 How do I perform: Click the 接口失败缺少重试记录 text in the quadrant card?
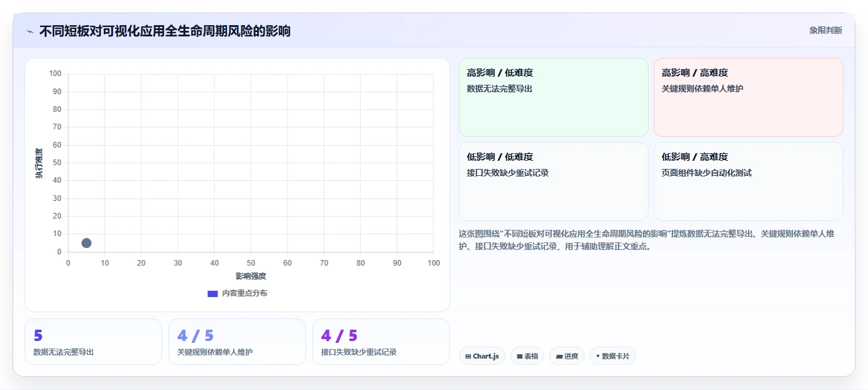(508, 173)
